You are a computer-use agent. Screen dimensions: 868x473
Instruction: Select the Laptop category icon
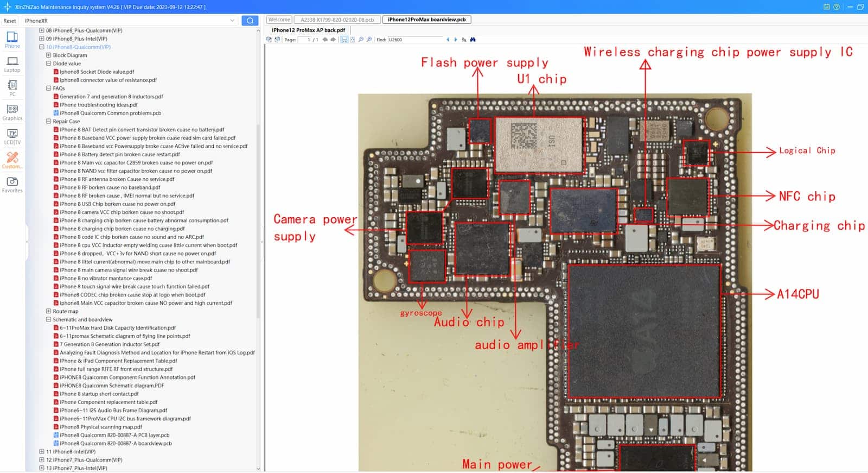12,65
